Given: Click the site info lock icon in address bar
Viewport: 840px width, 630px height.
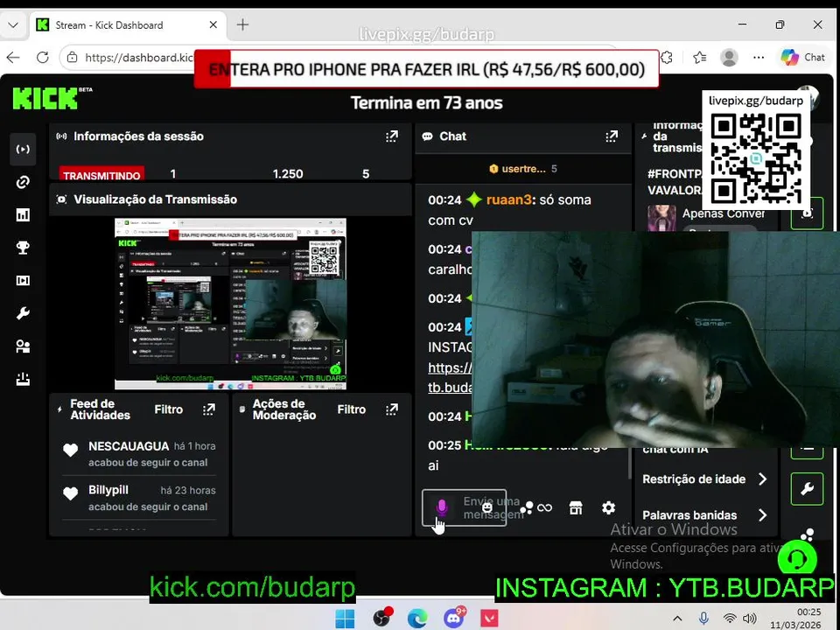Looking at the screenshot, I should [x=73, y=58].
